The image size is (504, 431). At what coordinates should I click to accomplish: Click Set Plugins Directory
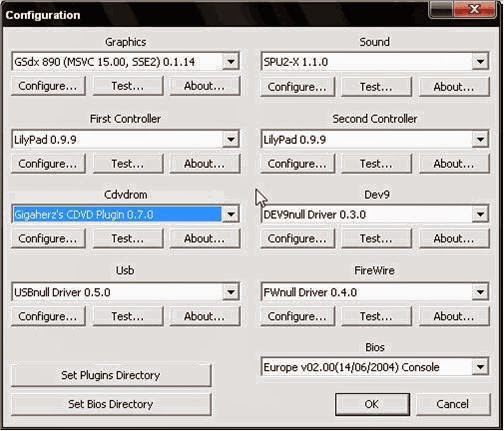tap(111, 375)
